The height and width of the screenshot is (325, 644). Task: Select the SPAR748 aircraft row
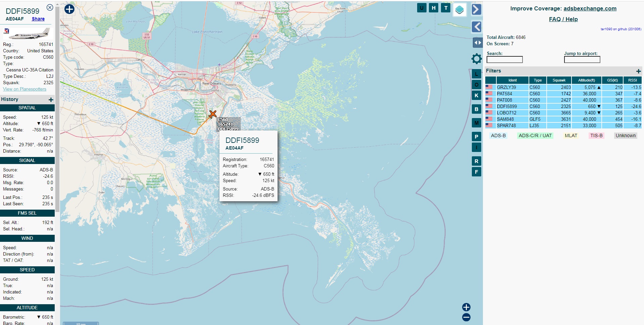563,125
